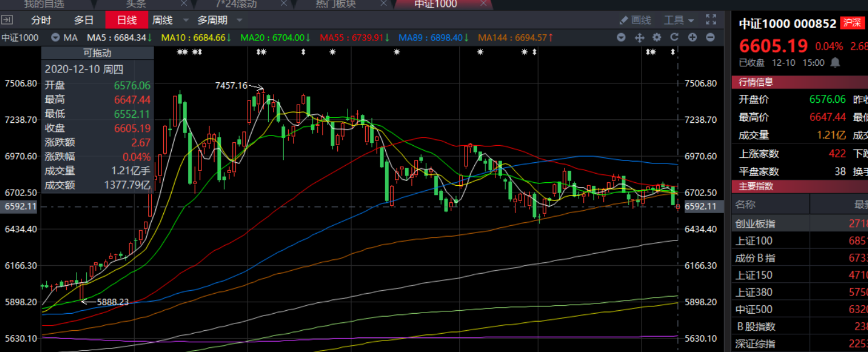Viewport: 868px width, 352px height.
Task: Zoom in with the plus icon
Action: (x=692, y=38)
